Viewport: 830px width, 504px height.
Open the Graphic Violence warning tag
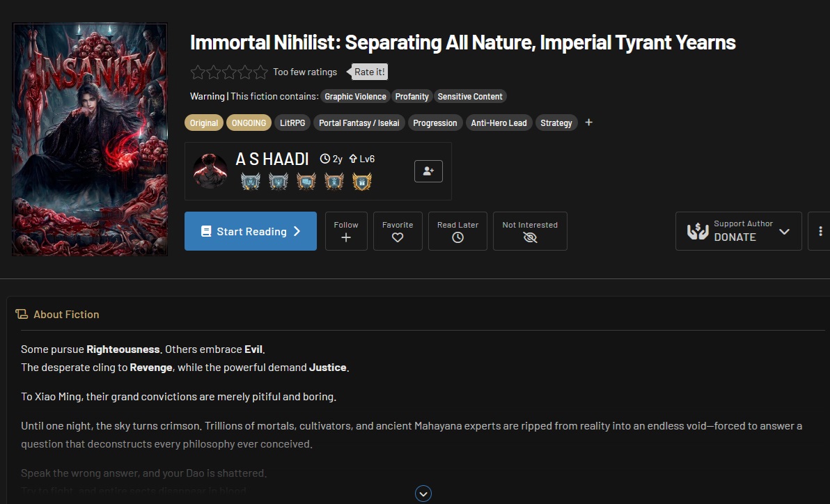355,96
